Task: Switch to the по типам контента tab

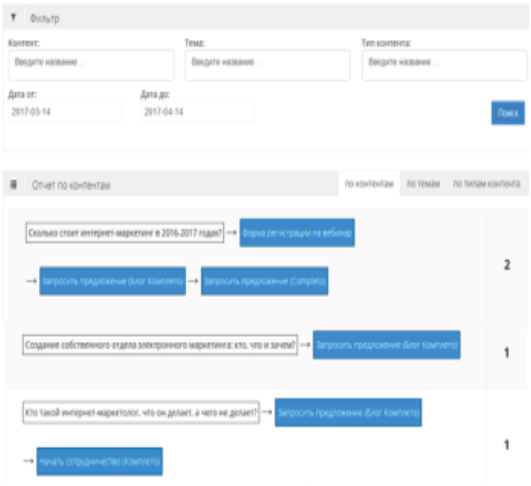Action: 487,184
